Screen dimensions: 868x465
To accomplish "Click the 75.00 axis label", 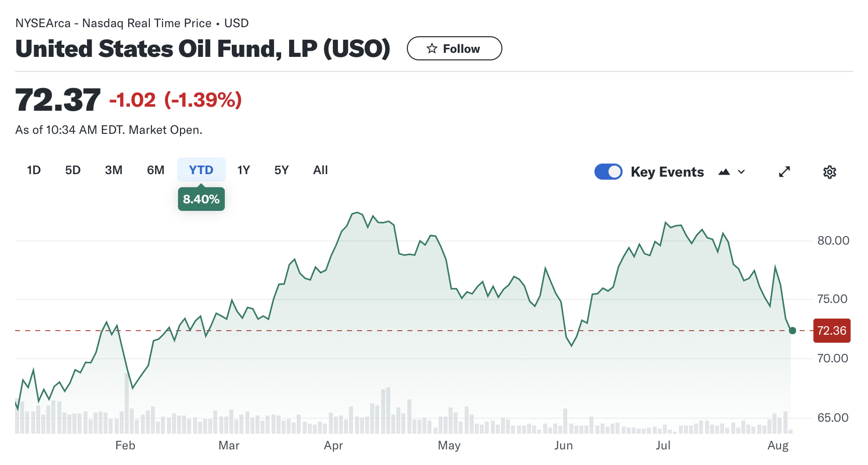I will (833, 299).
